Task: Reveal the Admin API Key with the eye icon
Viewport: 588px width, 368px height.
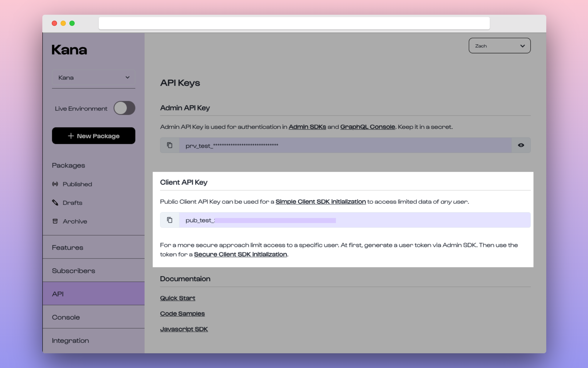Action: coord(521,145)
